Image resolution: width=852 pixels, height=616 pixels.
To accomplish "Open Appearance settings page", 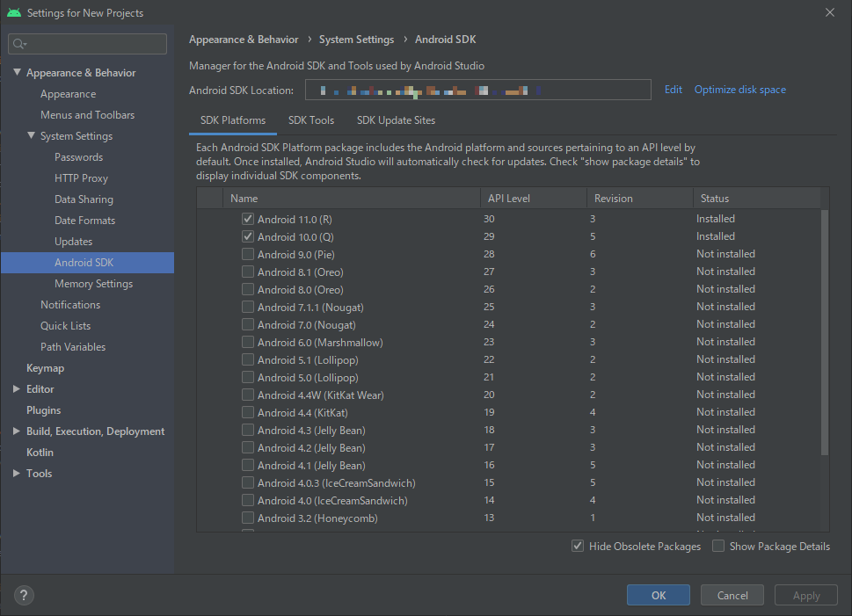I will [68, 94].
